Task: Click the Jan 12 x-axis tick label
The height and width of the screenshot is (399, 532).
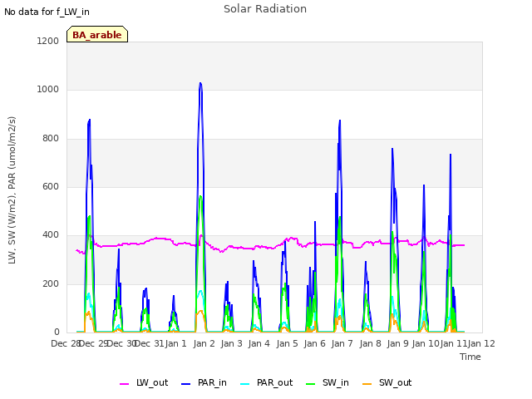Action: pos(481,343)
